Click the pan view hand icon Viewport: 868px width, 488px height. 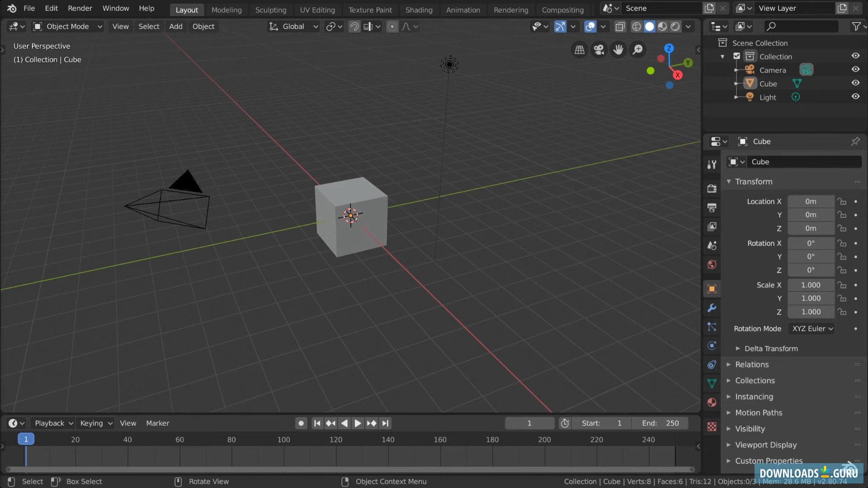tap(618, 50)
